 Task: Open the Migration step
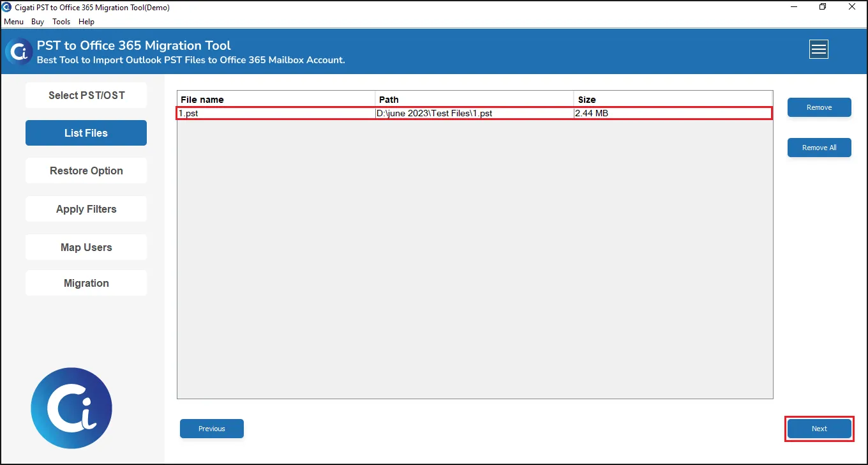[86, 283]
